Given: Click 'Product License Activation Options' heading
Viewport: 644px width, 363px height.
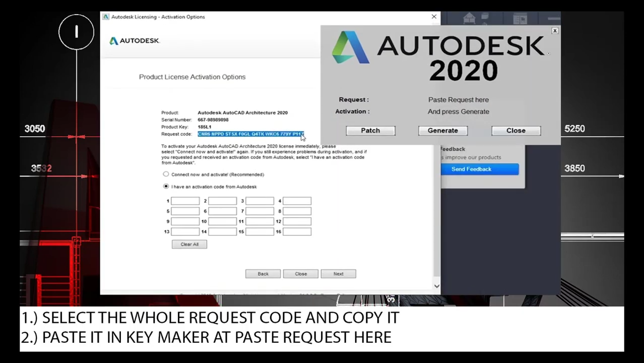Looking at the screenshot, I should 192,77.
